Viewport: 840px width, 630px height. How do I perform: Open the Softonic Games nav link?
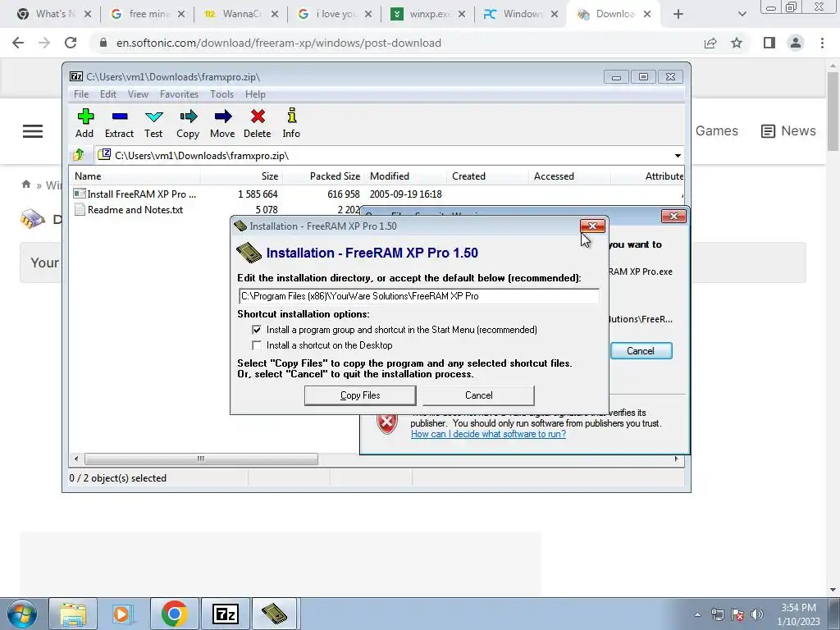coord(716,130)
